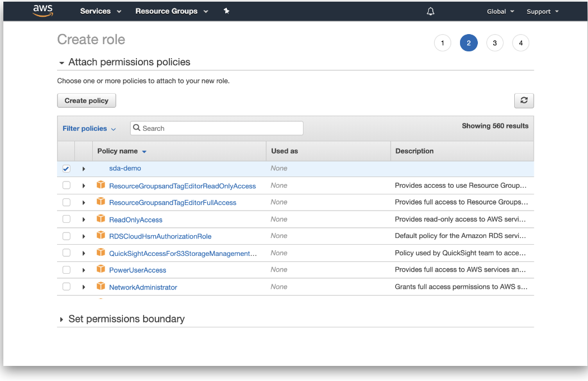Screen dimensions: 588x381
Task: Click the search magnifier icon
Action: pos(136,128)
